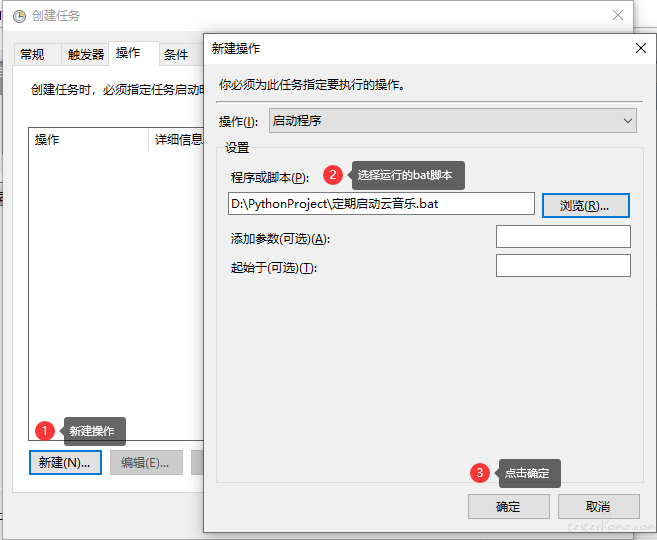
Task: Focus the 添加参数(可选) input field
Action: (563, 237)
